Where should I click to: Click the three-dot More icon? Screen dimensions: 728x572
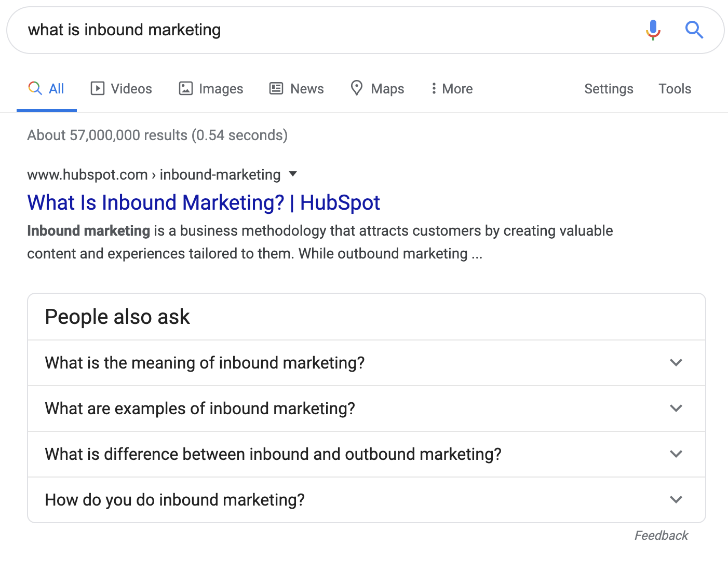tap(434, 89)
